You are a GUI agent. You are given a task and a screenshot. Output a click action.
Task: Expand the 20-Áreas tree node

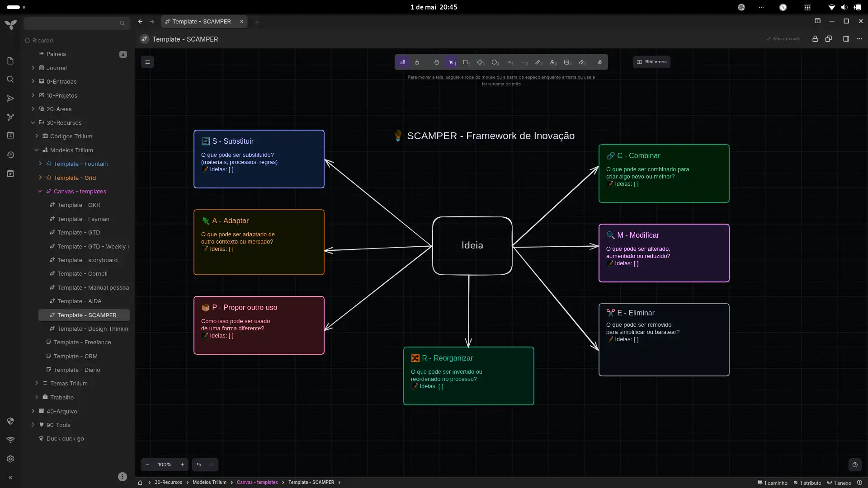click(33, 109)
